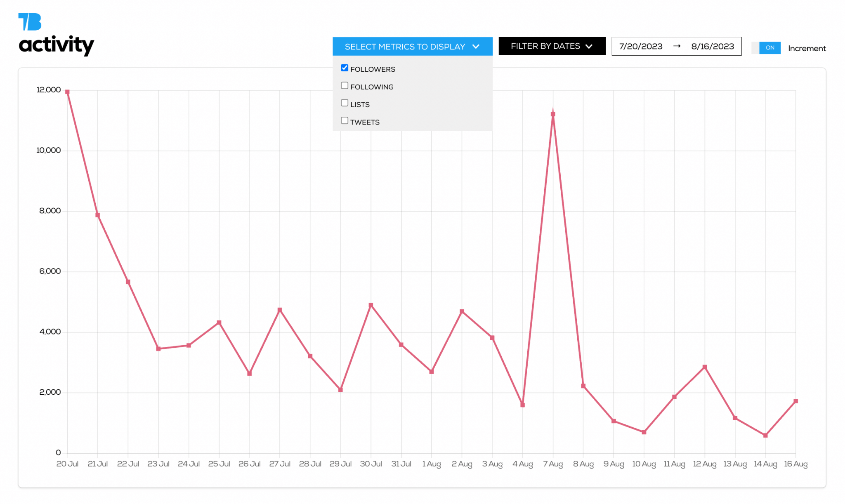Click the 16 Aug final data point

795,401
